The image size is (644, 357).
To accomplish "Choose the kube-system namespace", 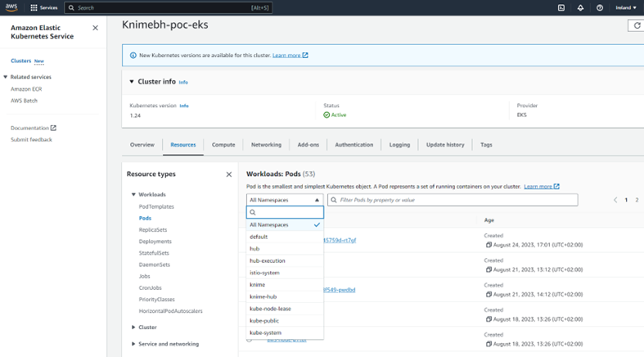I will point(285,332).
